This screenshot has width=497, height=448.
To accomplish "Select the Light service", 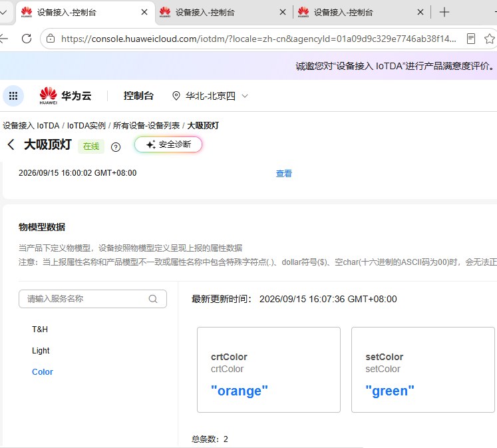I will pyautogui.click(x=41, y=351).
